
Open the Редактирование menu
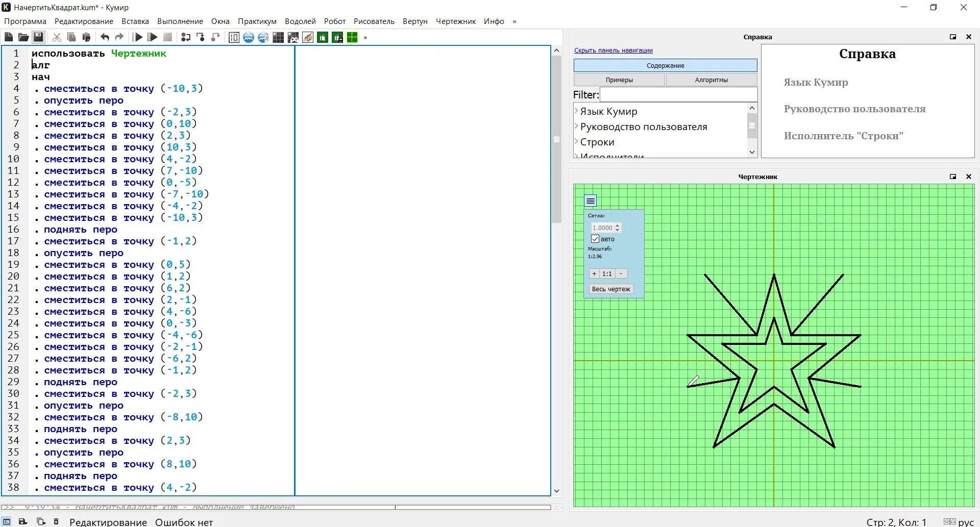(x=84, y=21)
